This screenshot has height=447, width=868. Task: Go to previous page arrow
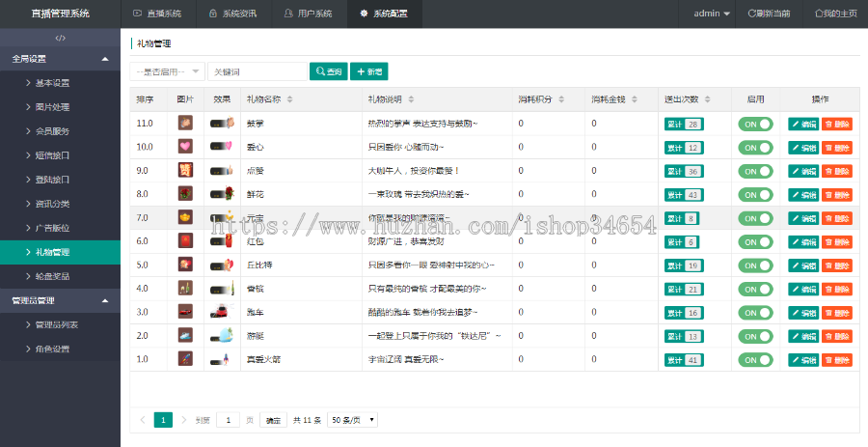click(143, 420)
